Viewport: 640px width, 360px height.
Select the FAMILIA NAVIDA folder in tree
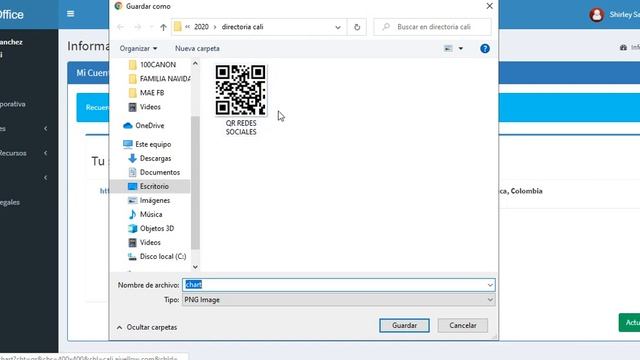click(x=159, y=78)
